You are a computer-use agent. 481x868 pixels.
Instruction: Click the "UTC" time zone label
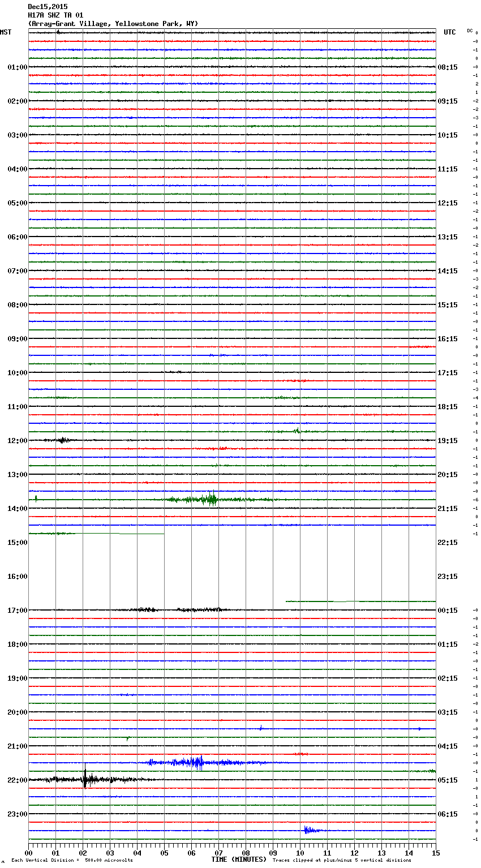point(450,32)
